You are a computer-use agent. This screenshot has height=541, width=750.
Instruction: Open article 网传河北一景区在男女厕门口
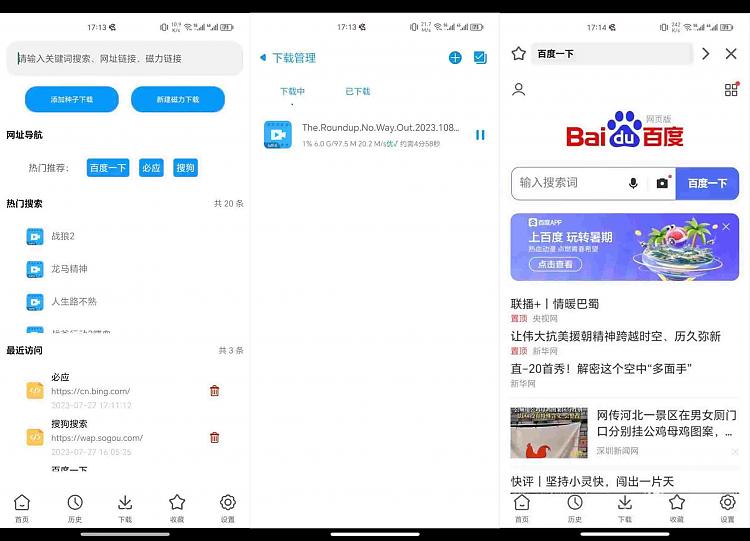point(667,423)
